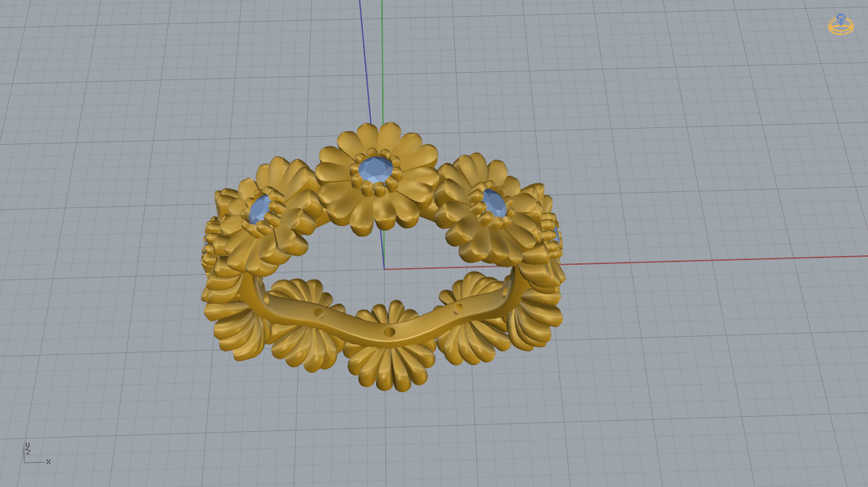
Task: Select the blue gemstone in the top center flower
Action: click(x=375, y=169)
